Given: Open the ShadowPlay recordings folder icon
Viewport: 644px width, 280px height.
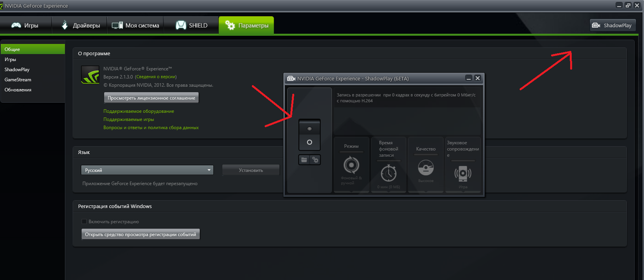Looking at the screenshot, I should coord(304,160).
